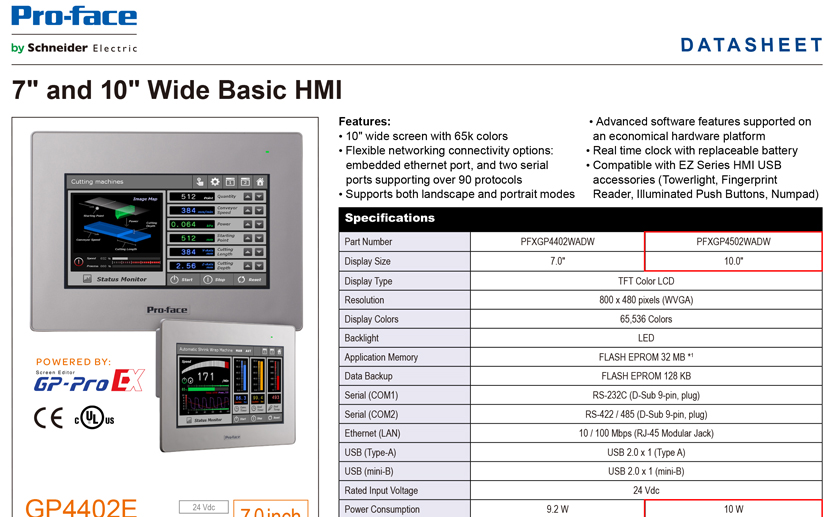This screenshot has width=830, height=517.
Task: Click the 'Data Backup' row label
Action: (368, 376)
